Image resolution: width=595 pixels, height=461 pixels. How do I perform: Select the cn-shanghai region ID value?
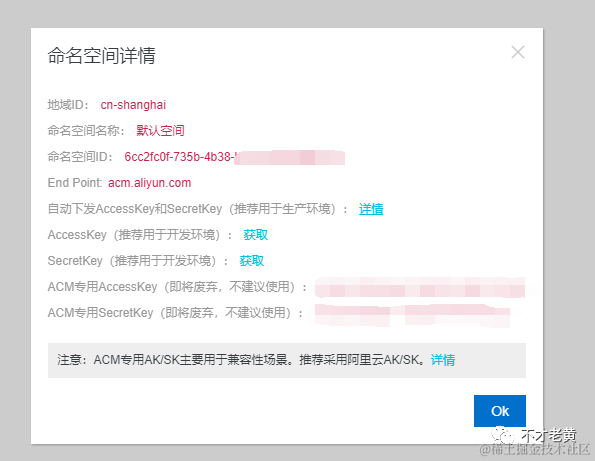point(133,105)
